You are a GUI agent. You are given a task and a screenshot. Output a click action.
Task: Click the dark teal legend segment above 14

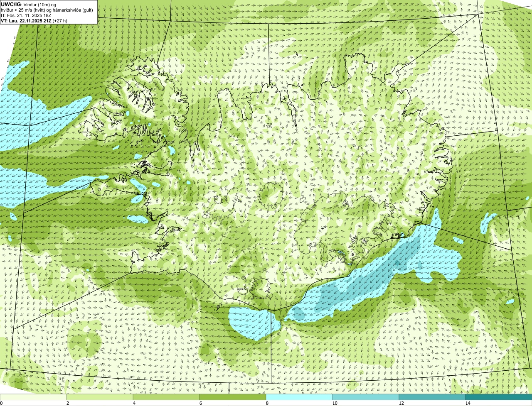click(499, 397)
